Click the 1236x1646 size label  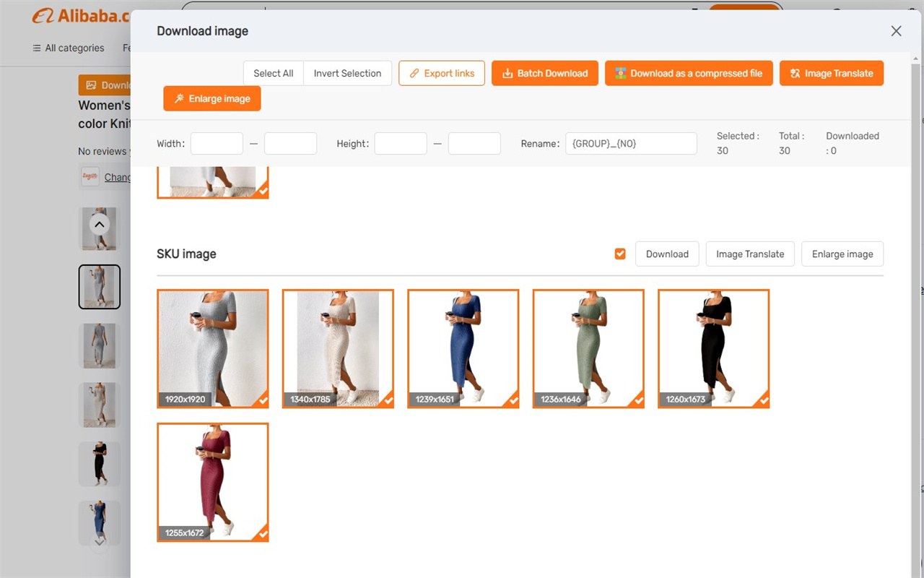click(x=561, y=399)
